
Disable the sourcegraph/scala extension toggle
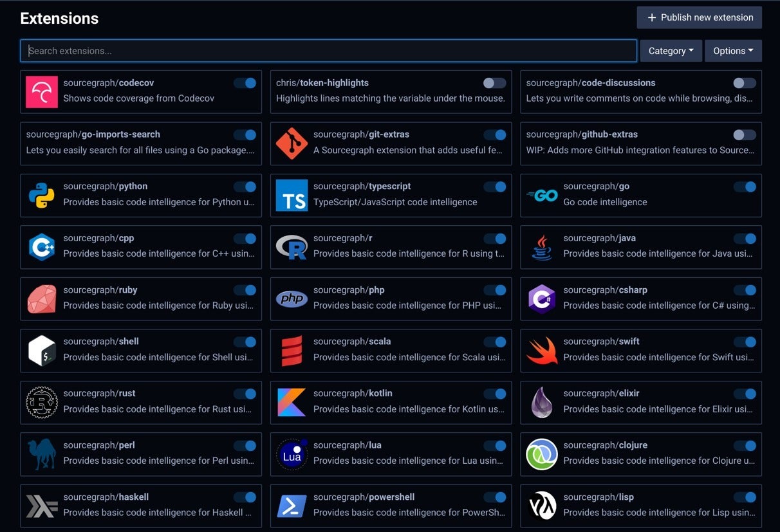(494, 342)
